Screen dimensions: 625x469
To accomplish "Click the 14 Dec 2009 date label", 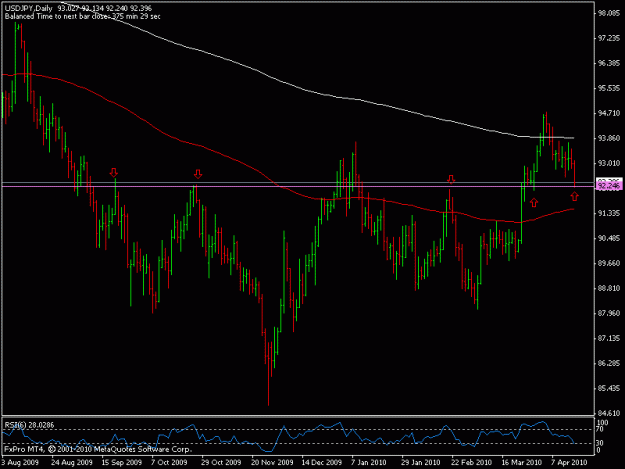I will coord(321,463).
